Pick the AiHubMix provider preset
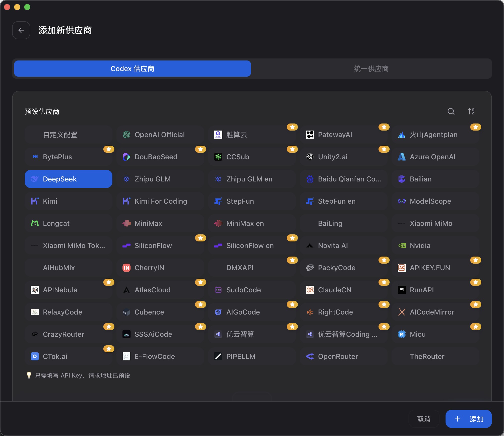 click(x=69, y=268)
